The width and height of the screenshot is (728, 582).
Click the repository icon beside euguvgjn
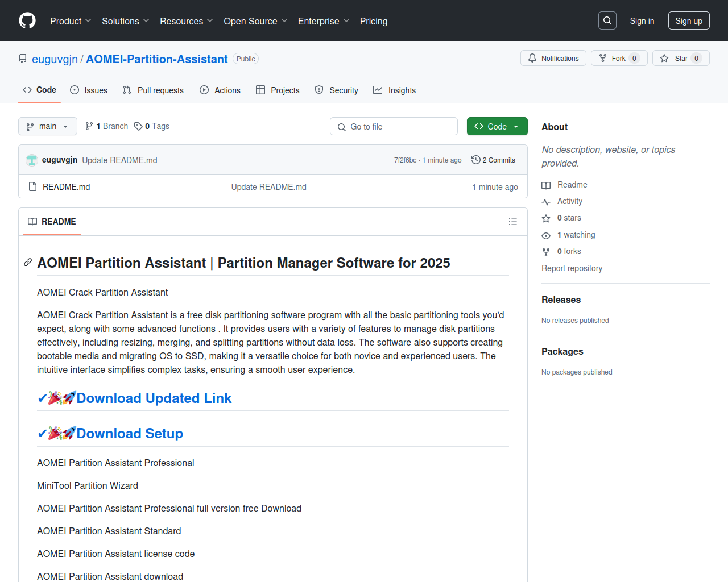coord(23,59)
